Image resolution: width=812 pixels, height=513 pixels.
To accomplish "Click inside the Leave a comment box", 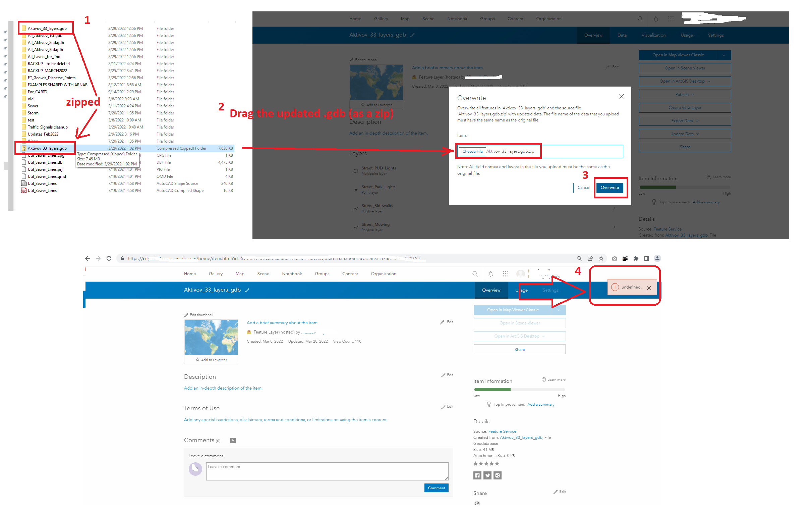I will (x=327, y=471).
